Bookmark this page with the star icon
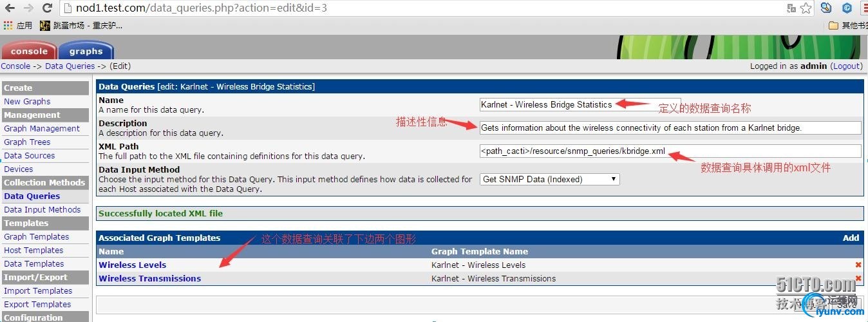Image resolution: width=868 pixels, height=322 pixels. click(x=806, y=8)
